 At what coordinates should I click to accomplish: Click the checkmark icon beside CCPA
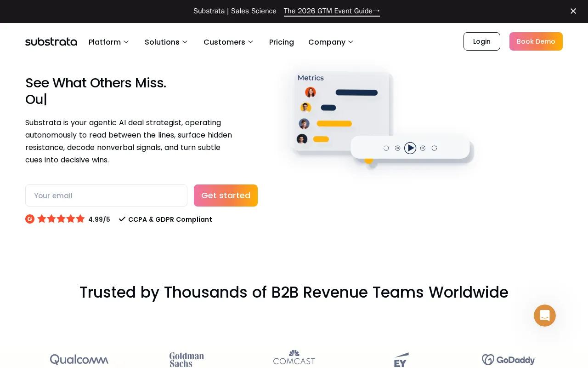point(122,219)
